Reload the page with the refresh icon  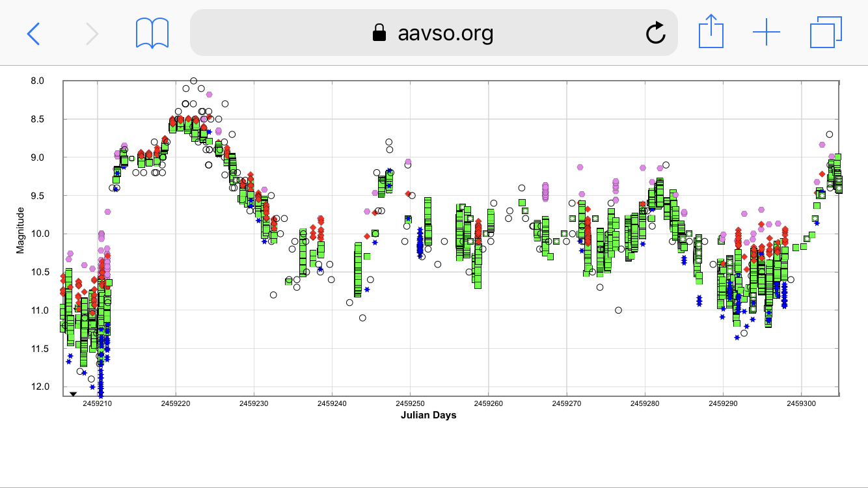click(655, 33)
